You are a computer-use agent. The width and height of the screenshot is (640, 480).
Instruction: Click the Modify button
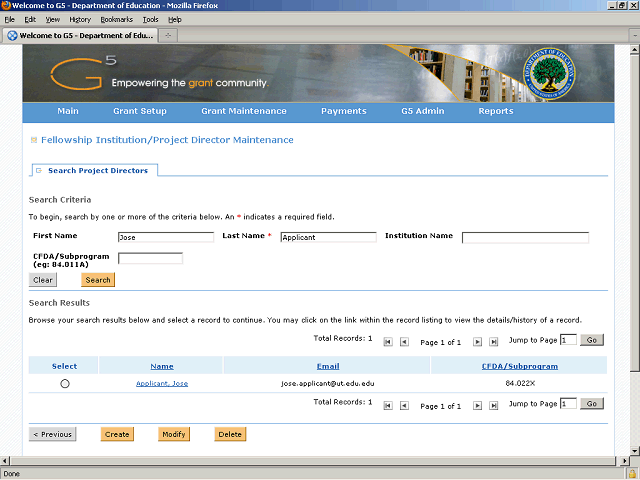click(x=174, y=434)
